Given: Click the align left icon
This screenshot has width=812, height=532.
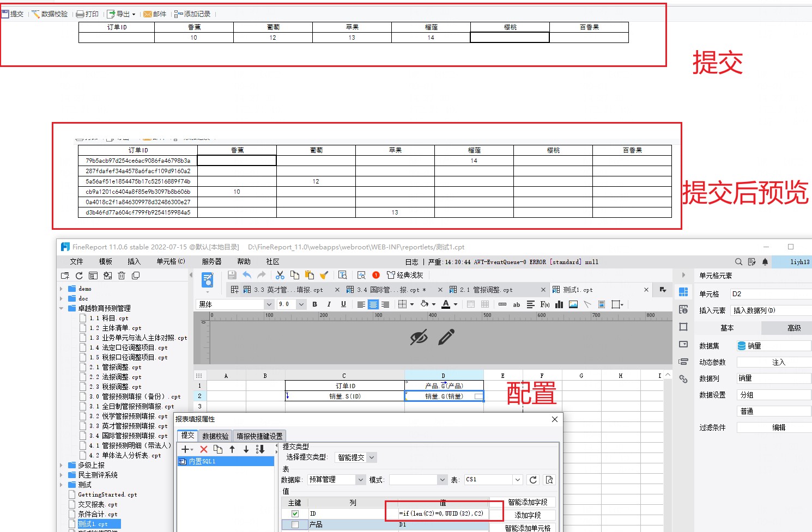Looking at the screenshot, I should click(361, 304).
